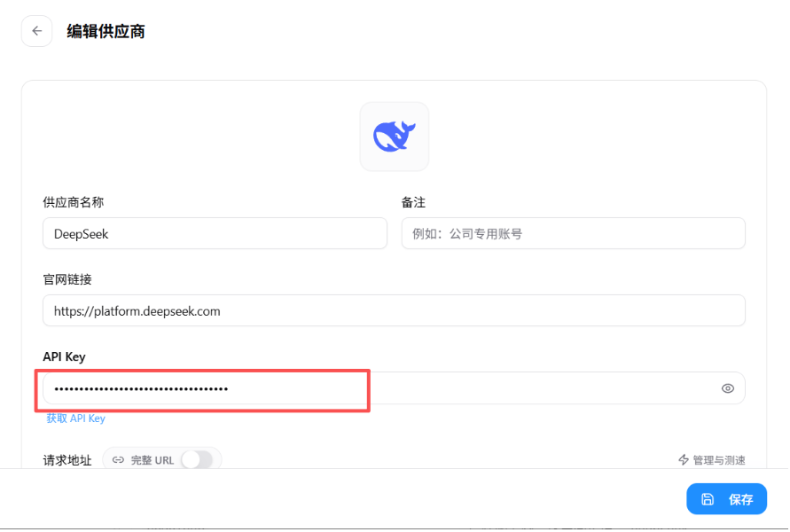This screenshot has width=790, height=532.
Task: Click the API Key field label
Action: (65, 356)
